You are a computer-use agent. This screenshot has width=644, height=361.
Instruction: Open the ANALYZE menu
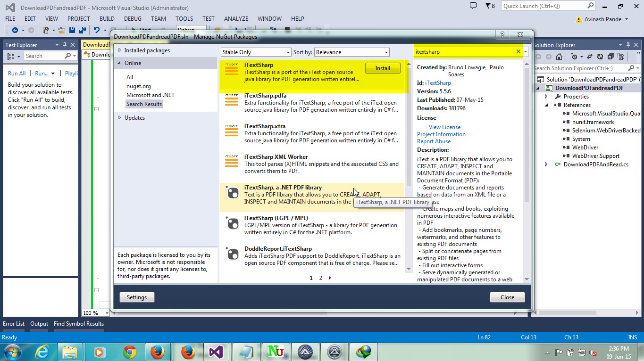[236, 19]
